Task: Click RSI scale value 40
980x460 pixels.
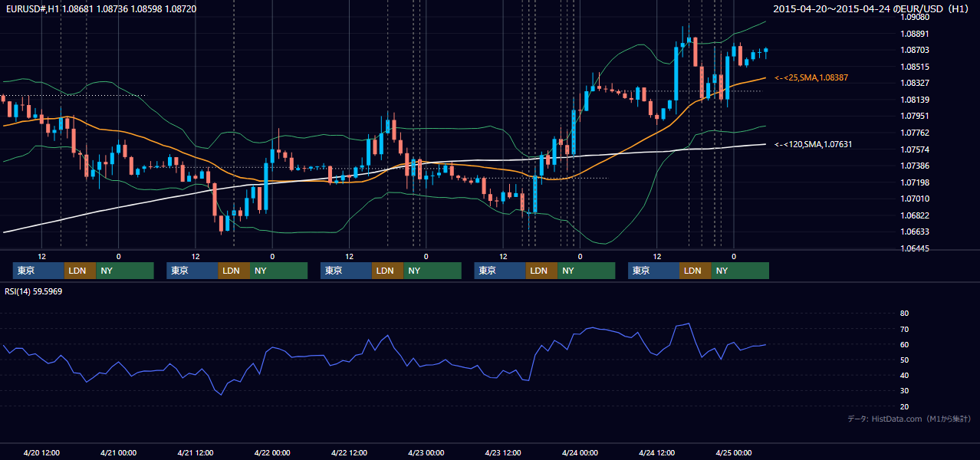Action: [x=904, y=375]
